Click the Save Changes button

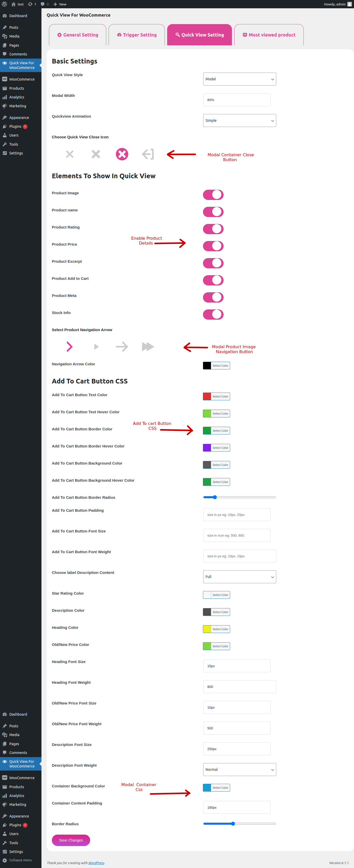click(71, 840)
